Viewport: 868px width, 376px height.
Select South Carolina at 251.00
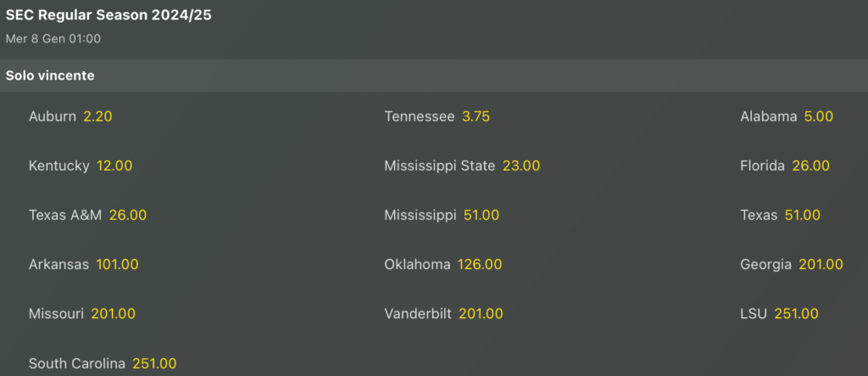pos(154,362)
